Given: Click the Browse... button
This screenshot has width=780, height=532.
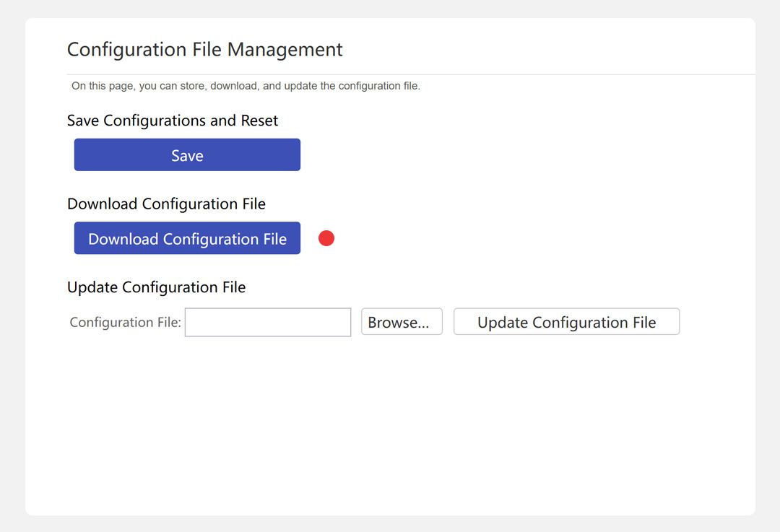Looking at the screenshot, I should coord(402,322).
